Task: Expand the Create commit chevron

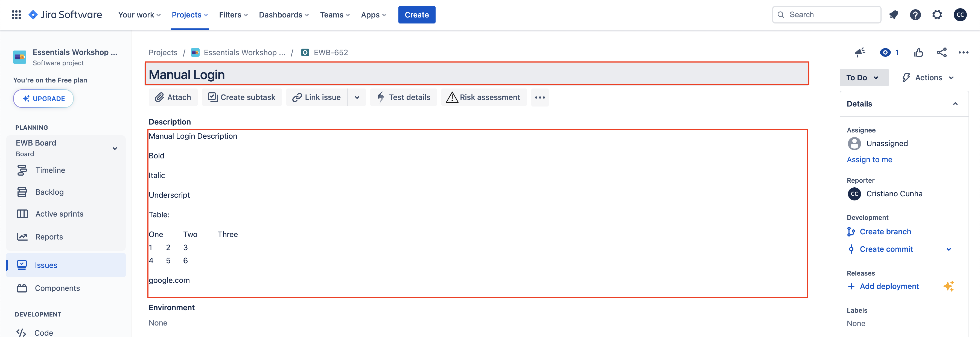Action: point(949,249)
